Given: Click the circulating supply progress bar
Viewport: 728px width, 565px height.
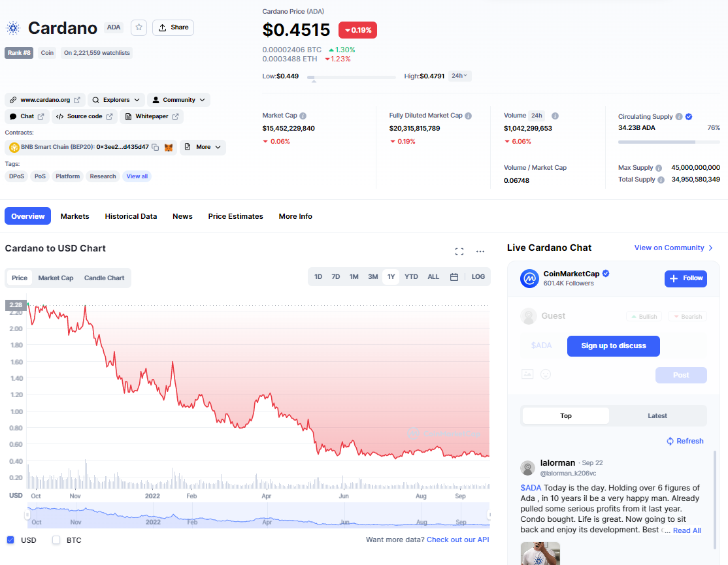Looking at the screenshot, I should click(x=669, y=142).
